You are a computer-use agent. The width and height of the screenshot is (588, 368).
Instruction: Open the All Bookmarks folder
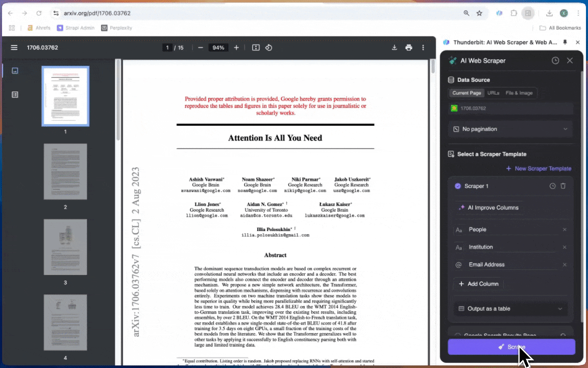point(560,28)
